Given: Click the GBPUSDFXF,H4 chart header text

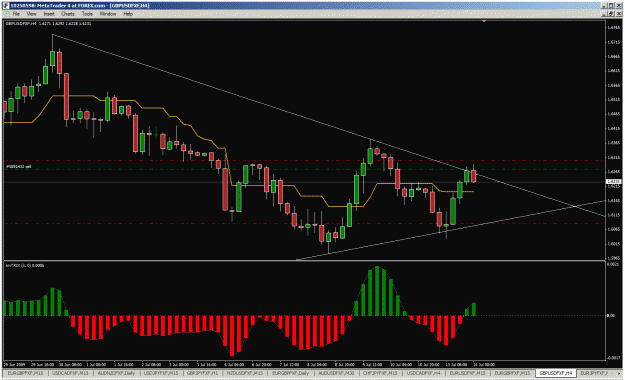Looking at the screenshot, I should pyautogui.click(x=48, y=24).
